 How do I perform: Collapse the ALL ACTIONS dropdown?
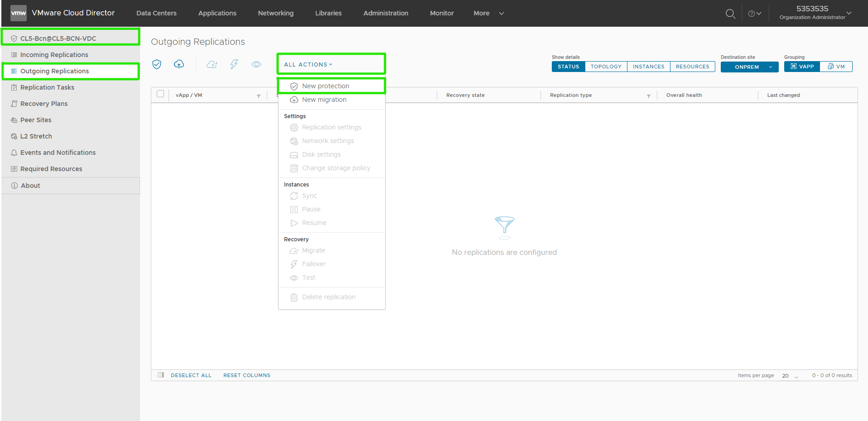click(309, 65)
